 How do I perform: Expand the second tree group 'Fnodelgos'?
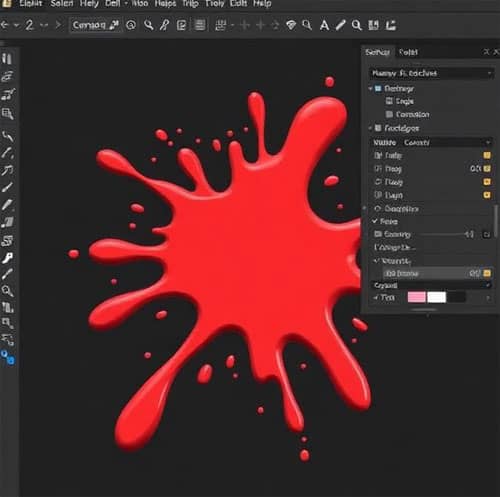tap(370, 128)
